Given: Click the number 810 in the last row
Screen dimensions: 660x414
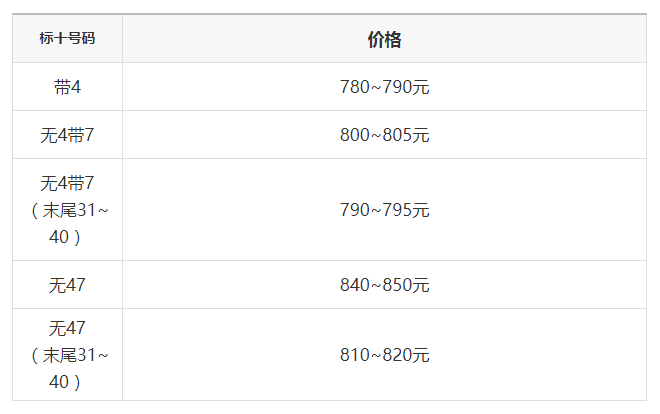Looking at the screenshot, I should (x=355, y=355).
